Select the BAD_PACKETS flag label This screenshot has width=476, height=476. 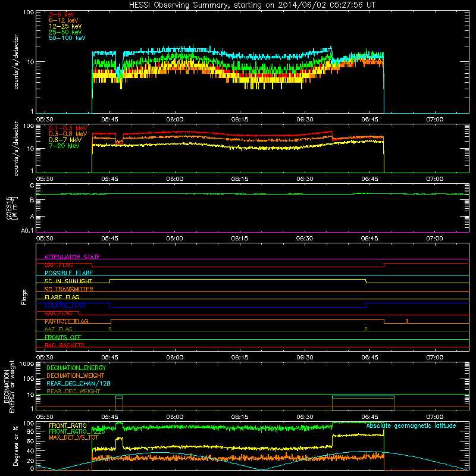point(65,345)
